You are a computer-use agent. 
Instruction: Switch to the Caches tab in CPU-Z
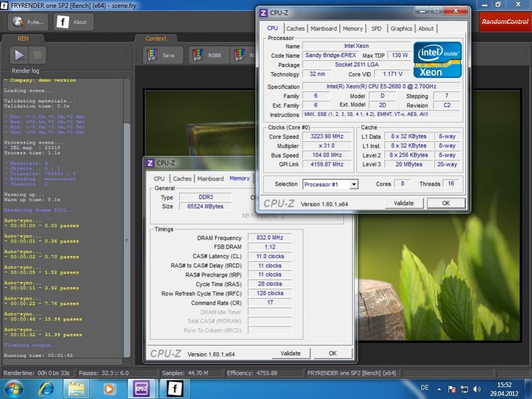pos(295,29)
